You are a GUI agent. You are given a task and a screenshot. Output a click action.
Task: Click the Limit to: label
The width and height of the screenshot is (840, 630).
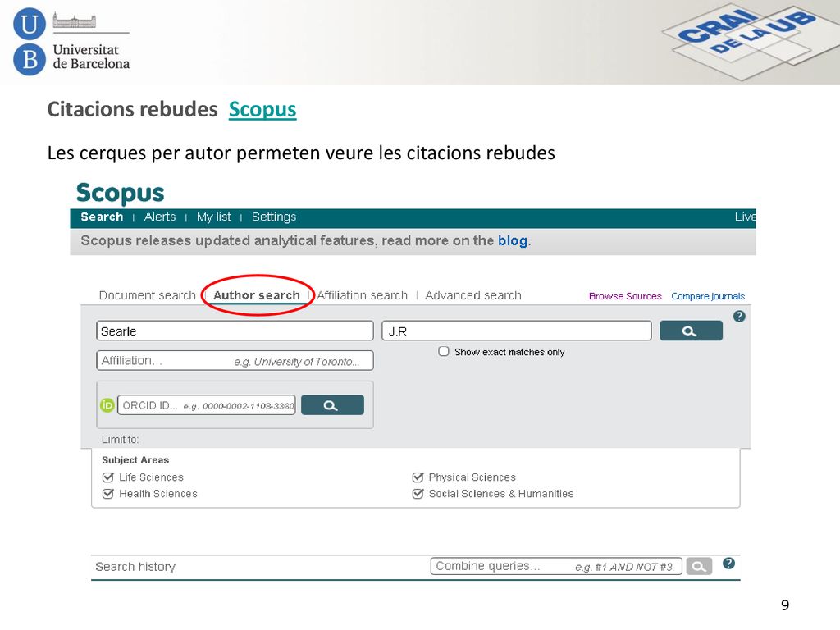pos(120,440)
